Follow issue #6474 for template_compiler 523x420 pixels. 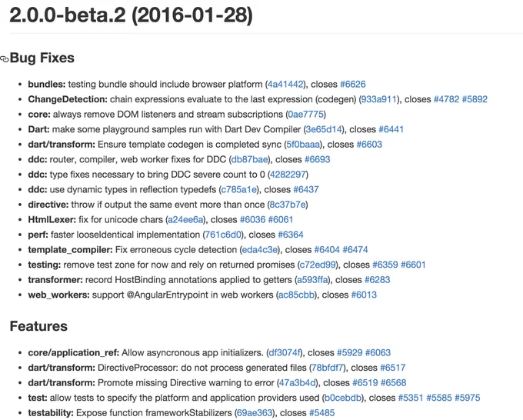point(355,249)
